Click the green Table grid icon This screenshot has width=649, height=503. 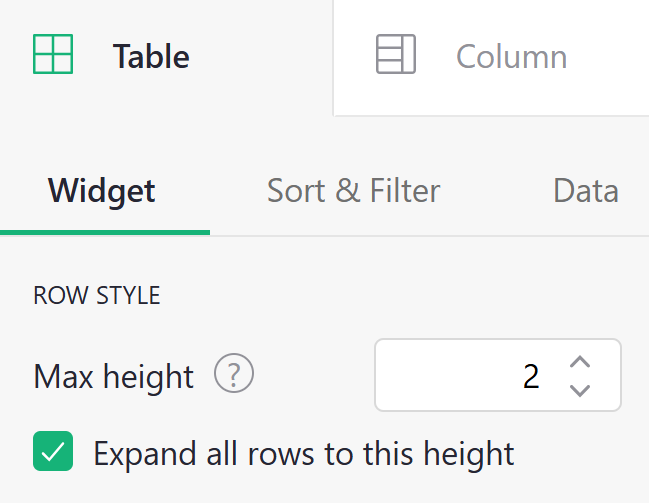click(53, 55)
